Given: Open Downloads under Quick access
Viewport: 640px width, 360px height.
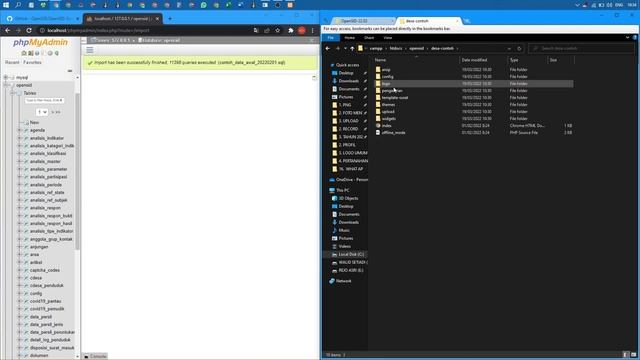Looking at the screenshot, I should coord(348,81).
